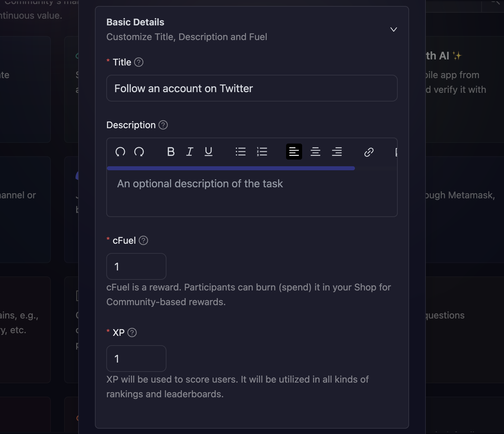The image size is (504, 434).
Task: Center-align the description text
Action: click(316, 152)
